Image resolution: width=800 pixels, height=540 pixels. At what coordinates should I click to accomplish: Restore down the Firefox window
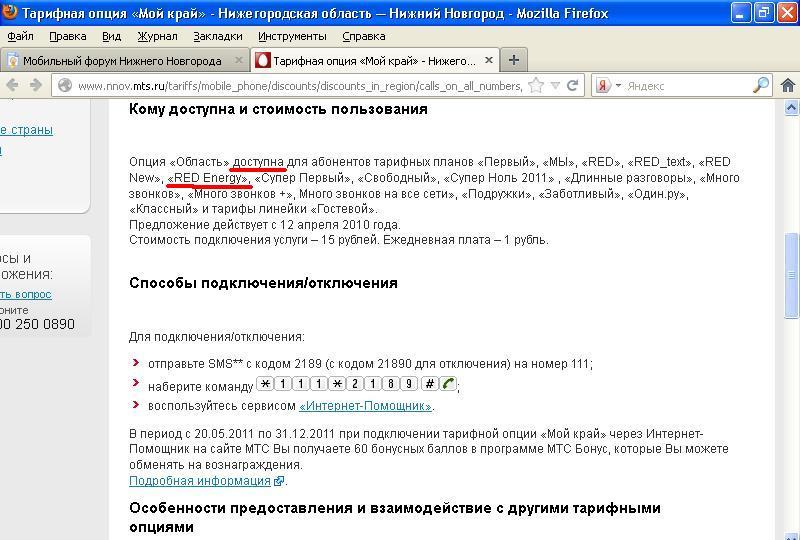click(x=764, y=13)
